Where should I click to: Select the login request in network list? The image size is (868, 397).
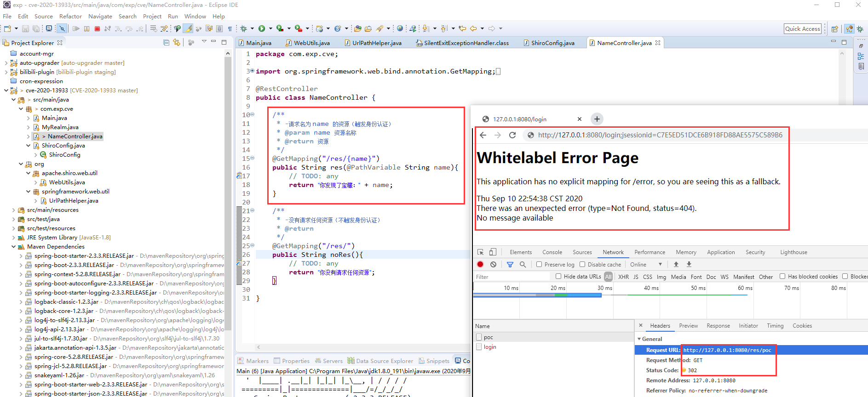pyautogui.click(x=490, y=347)
